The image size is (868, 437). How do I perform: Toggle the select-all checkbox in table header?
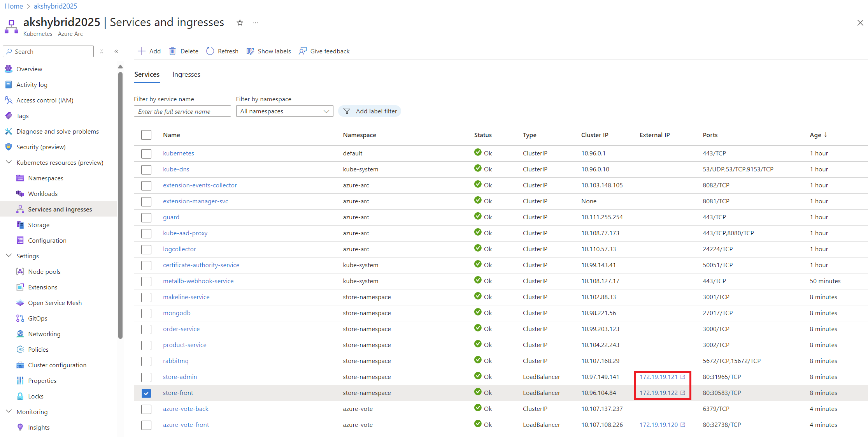click(x=146, y=135)
